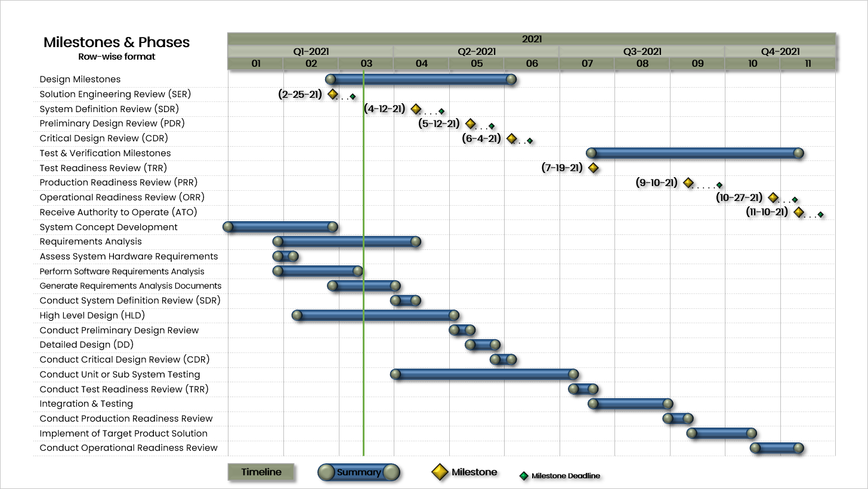Select the green deadline diamond in the PDR row

click(x=492, y=126)
